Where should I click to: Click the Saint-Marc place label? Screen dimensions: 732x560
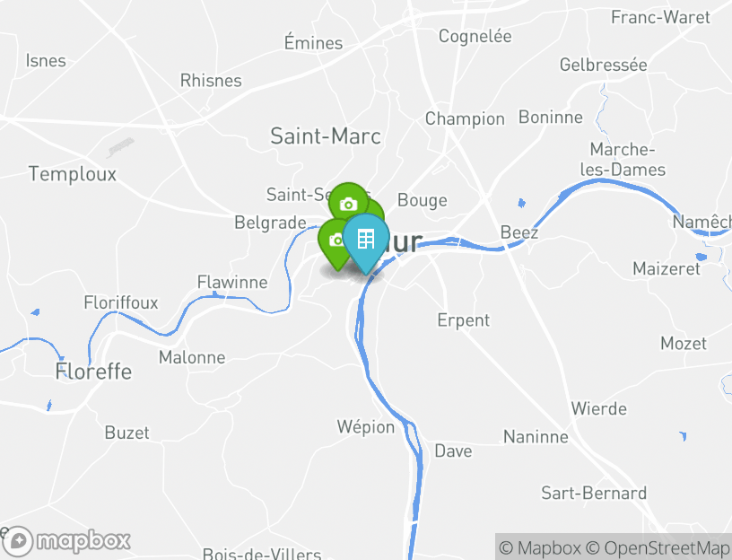(326, 136)
